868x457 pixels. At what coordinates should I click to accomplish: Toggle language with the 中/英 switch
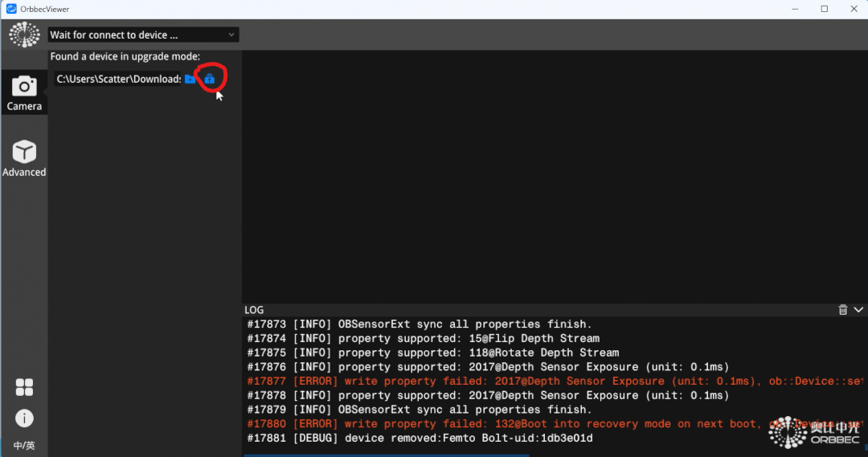point(24,446)
